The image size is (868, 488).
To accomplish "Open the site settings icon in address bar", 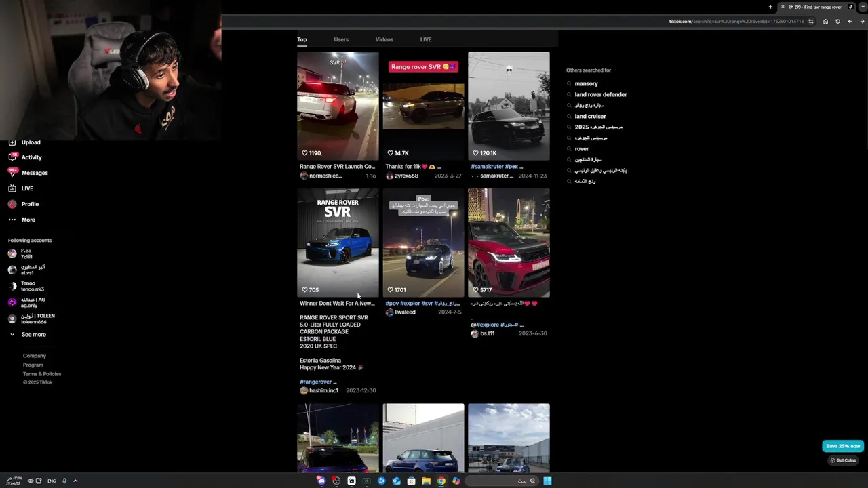I will [811, 22].
